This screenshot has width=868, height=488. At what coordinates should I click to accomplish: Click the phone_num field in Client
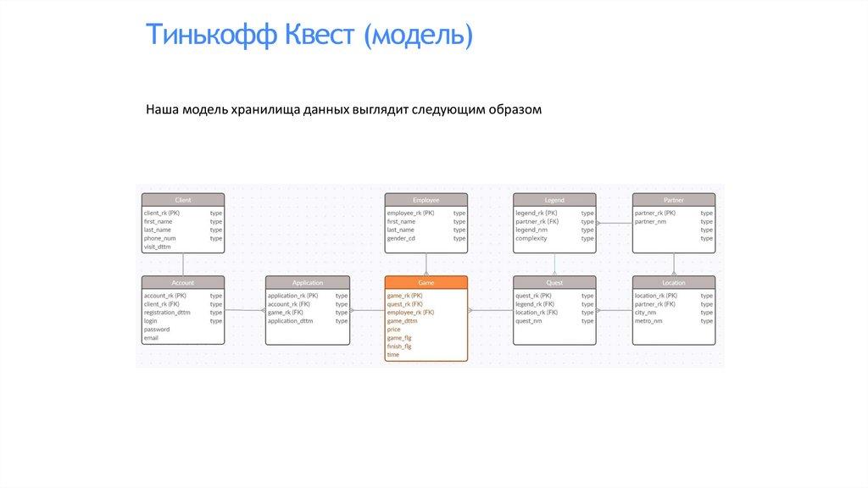coord(159,239)
